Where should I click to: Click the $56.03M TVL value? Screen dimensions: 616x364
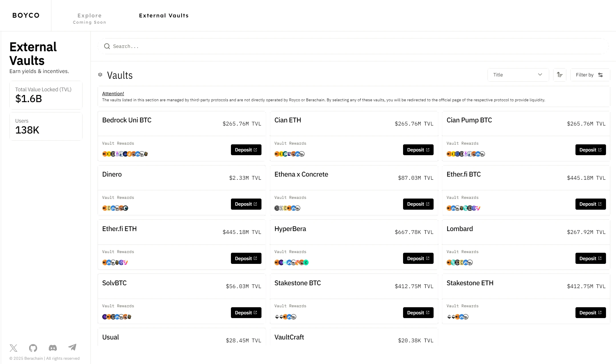[x=243, y=286]
